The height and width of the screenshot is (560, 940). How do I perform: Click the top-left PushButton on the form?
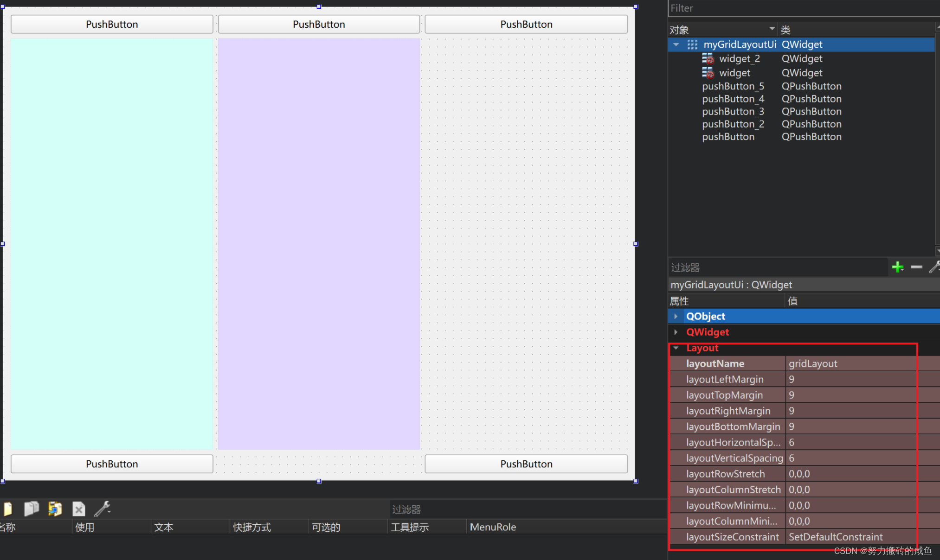pyautogui.click(x=112, y=24)
